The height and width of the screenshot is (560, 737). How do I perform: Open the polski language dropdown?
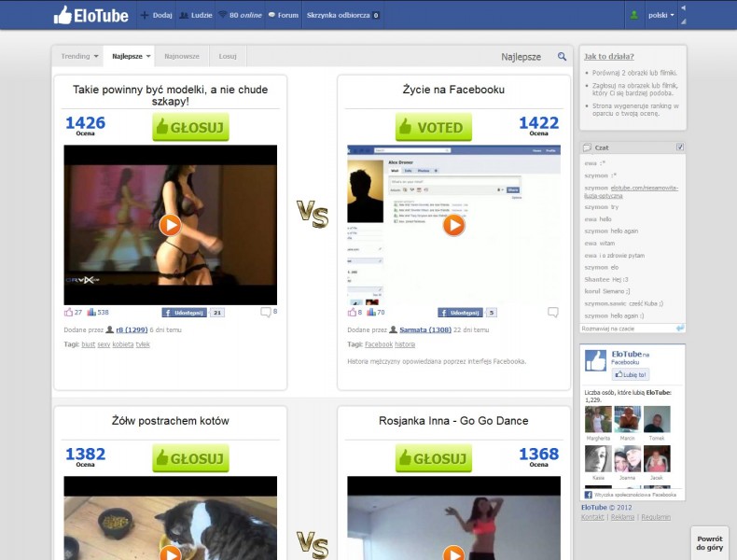click(661, 15)
